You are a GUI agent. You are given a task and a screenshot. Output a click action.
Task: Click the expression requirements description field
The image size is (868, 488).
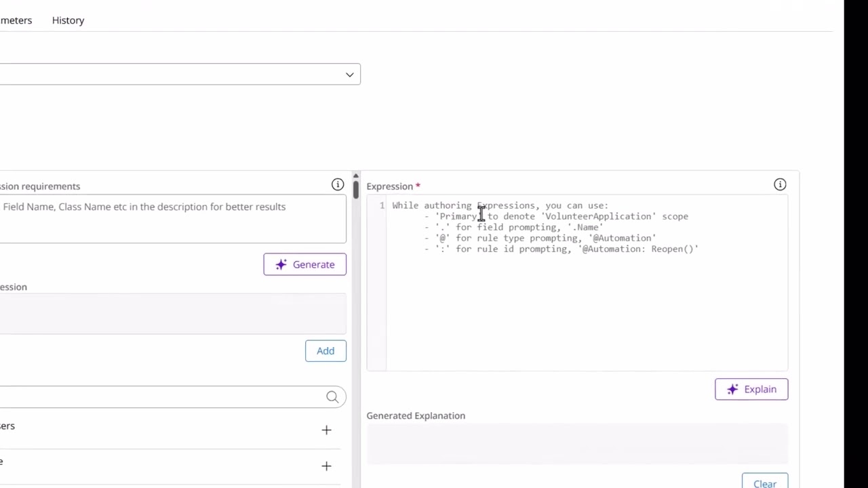tap(173, 219)
